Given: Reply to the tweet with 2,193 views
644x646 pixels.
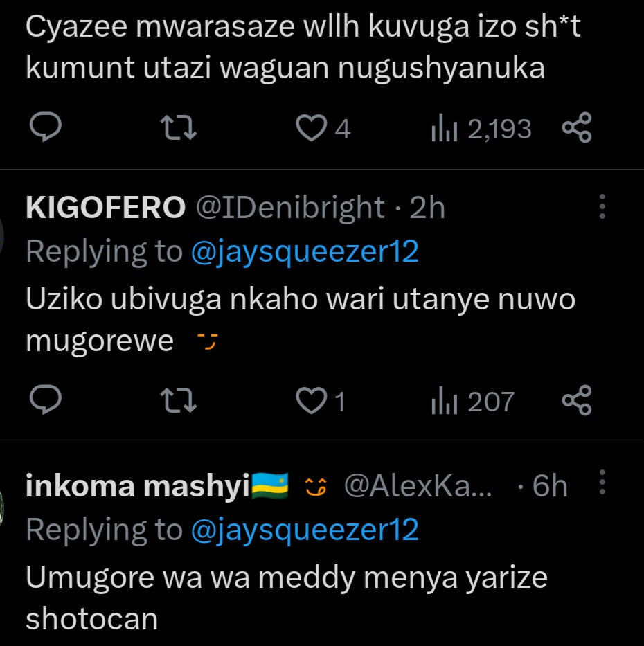Looking at the screenshot, I should (x=47, y=128).
